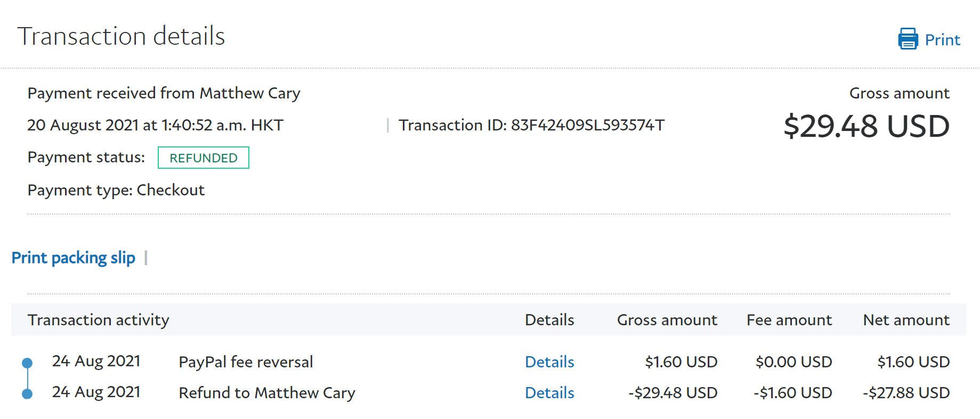Open Details for PayPal fee reversal

click(549, 362)
